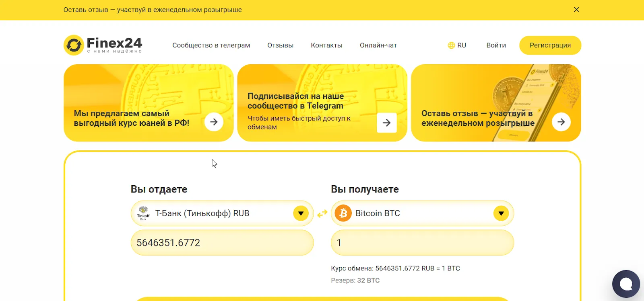Click the Регистрация button

coord(550,45)
